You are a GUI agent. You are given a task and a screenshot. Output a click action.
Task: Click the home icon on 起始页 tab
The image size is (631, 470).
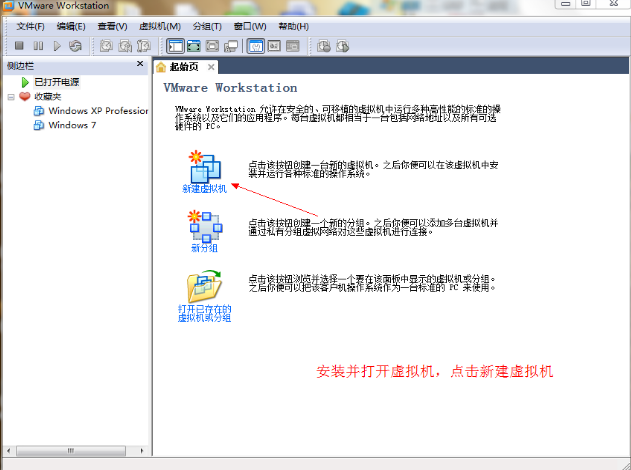161,67
